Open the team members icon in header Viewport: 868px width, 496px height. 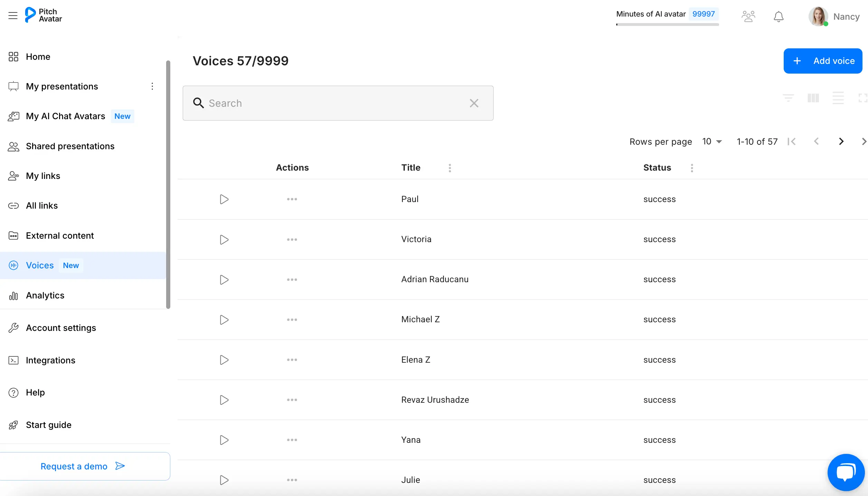[748, 17]
